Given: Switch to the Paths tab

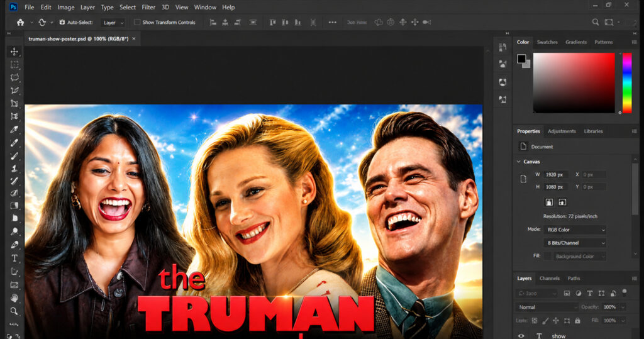Looking at the screenshot, I should coord(574,278).
